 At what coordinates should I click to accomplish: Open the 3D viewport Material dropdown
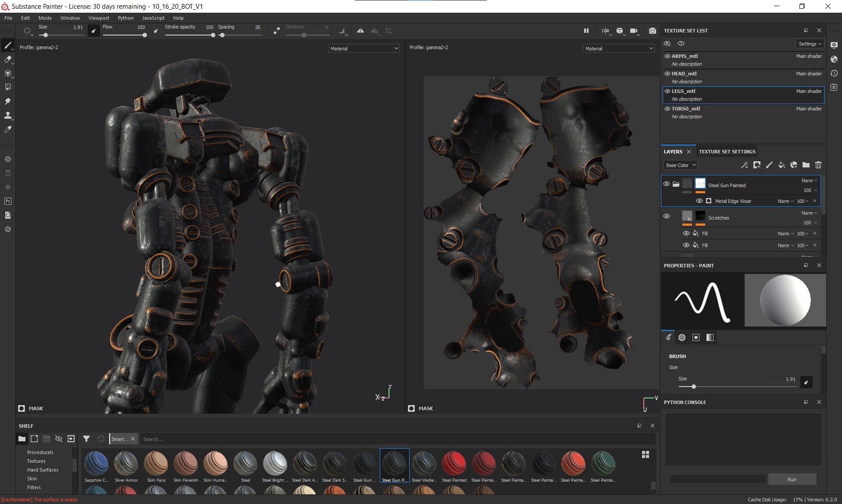[x=364, y=49]
